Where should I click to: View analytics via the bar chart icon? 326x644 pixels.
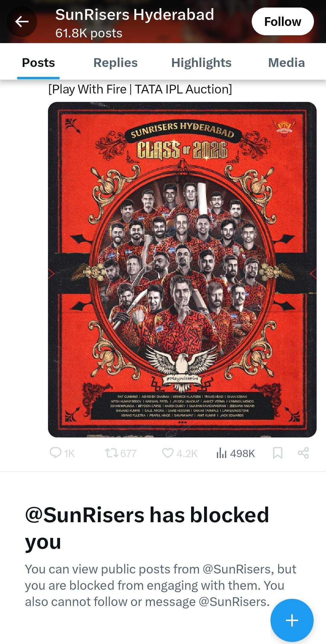point(221,453)
